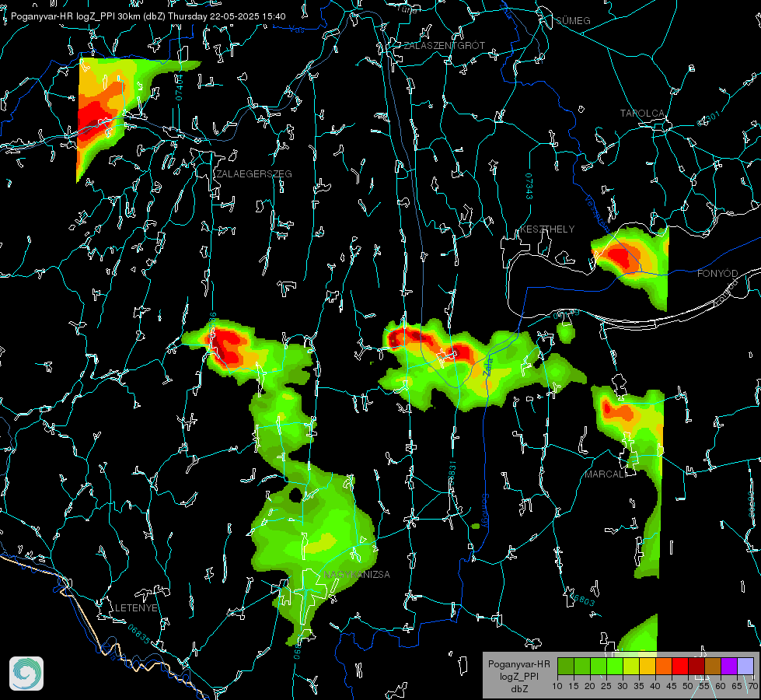Click the KESZTHELY town label
Viewport: 761px width, 700px height.
pyautogui.click(x=547, y=229)
